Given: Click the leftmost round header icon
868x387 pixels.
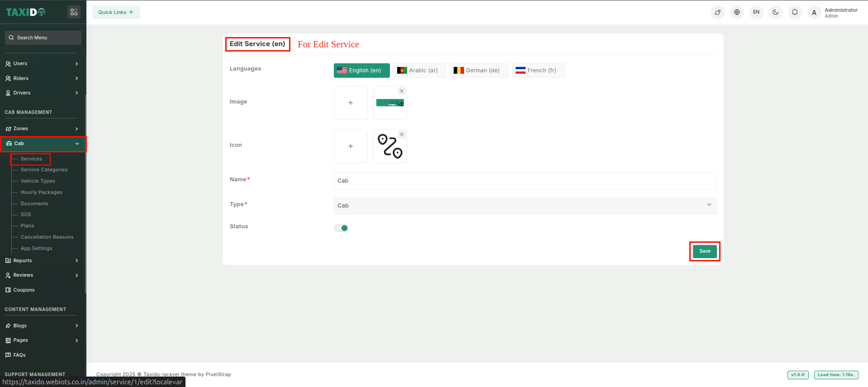Looking at the screenshot, I should pyautogui.click(x=717, y=12).
